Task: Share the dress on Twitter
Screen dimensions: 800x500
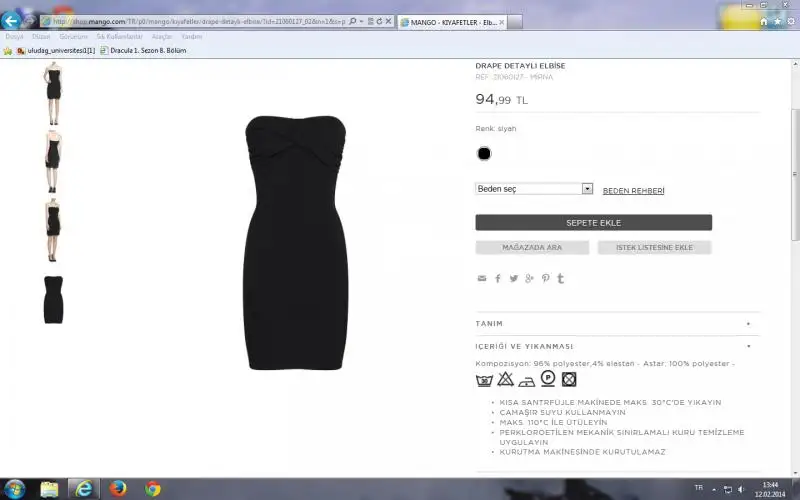Action: click(514, 278)
